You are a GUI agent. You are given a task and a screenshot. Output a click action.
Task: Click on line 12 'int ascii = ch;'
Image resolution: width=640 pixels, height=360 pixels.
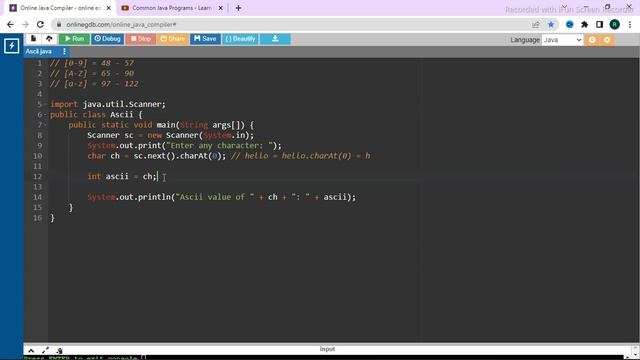[x=122, y=176]
